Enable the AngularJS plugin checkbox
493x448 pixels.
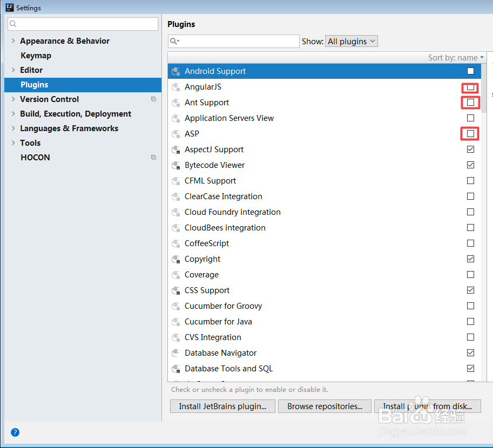pyautogui.click(x=470, y=87)
